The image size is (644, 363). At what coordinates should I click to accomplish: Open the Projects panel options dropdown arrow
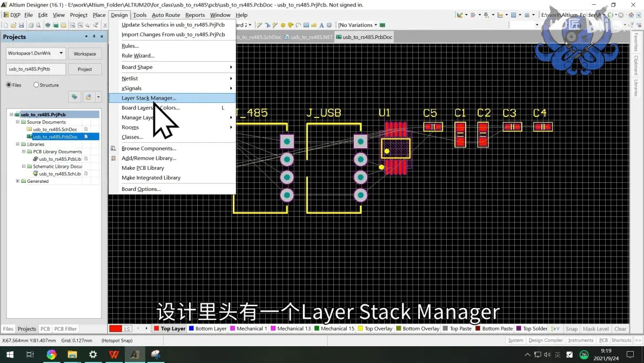[86, 37]
